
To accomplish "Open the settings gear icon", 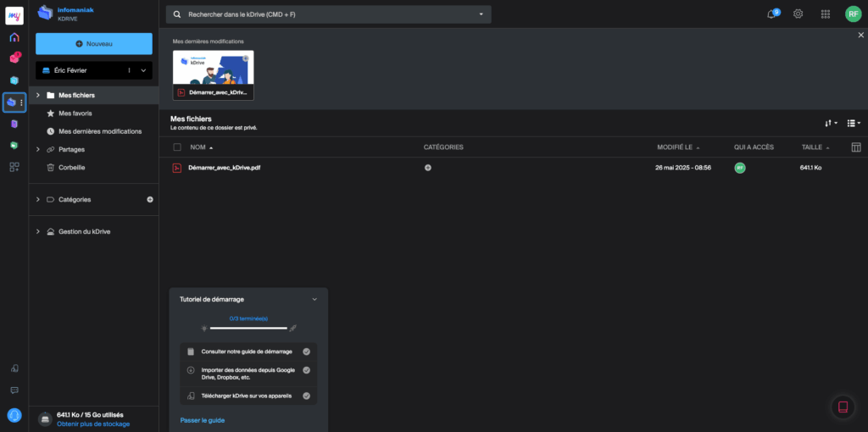I will pos(798,14).
